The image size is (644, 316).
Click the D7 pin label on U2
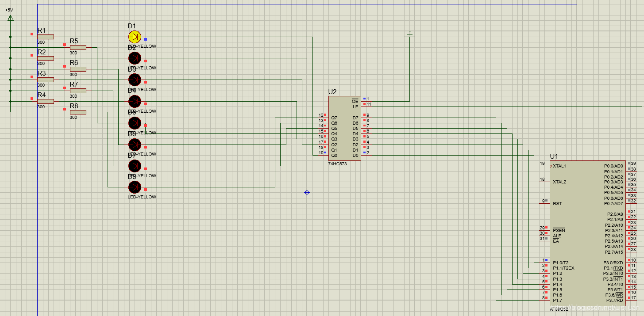point(355,118)
